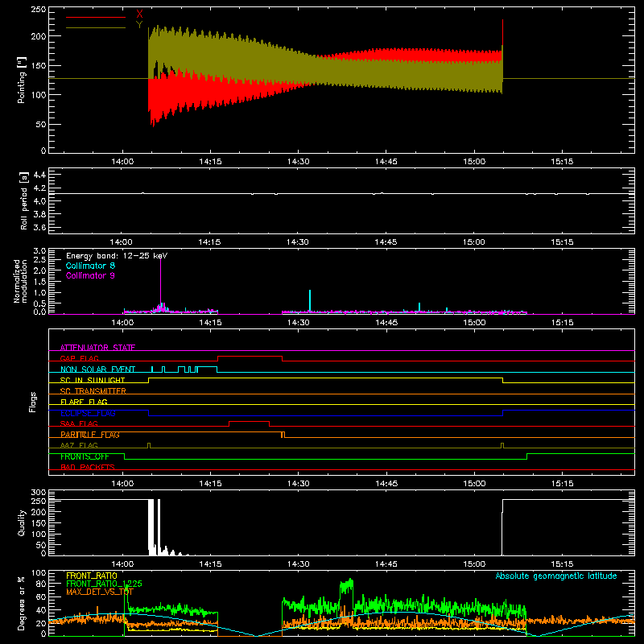Click the raised segment of the SAA_FLAG trace

tap(249, 421)
